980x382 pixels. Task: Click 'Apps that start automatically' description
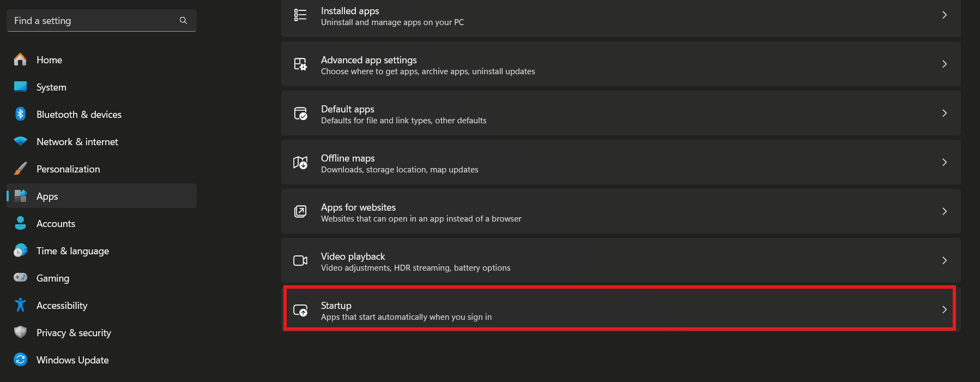point(406,317)
